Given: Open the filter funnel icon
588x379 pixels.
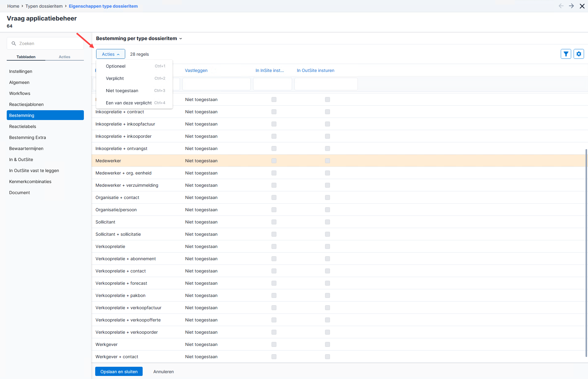Looking at the screenshot, I should [566, 54].
